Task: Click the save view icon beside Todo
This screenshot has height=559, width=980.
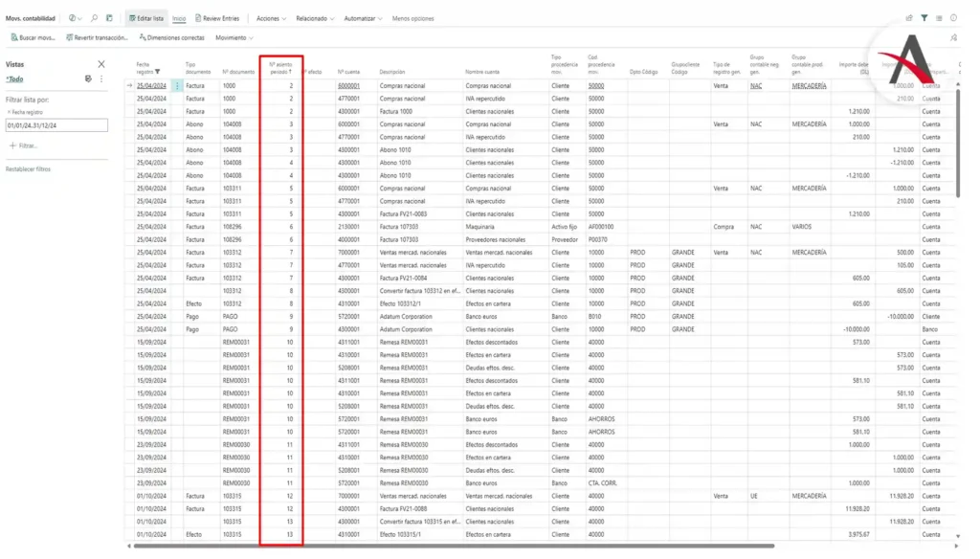Action: pos(88,79)
